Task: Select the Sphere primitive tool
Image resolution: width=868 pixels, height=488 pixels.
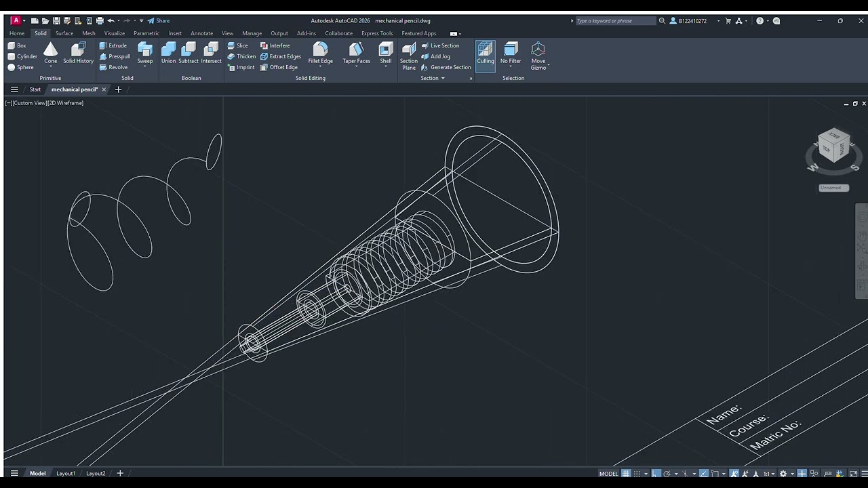Action: coord(20,67)
